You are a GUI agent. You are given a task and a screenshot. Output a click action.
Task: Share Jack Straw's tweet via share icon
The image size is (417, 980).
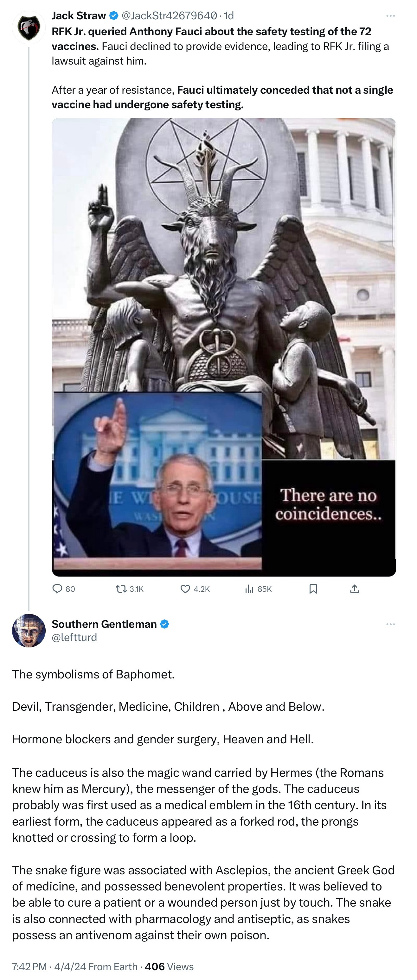click(355, 589)
